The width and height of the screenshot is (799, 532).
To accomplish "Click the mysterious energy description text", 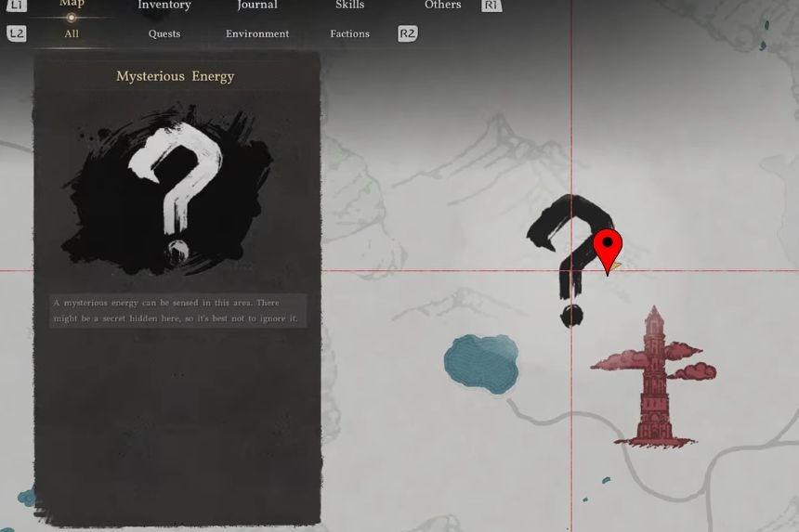I will (177, 311).
